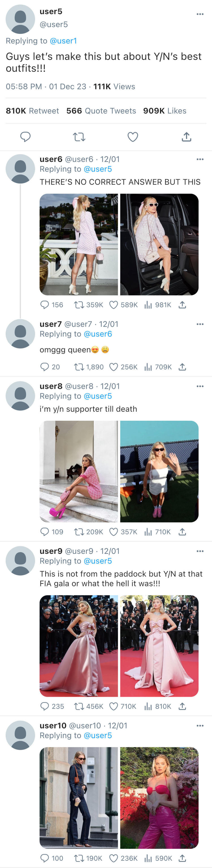View the 810K Retweets list
Image resolution: width=212 pixels, height=868 pixels.
[x=32, y=111]
